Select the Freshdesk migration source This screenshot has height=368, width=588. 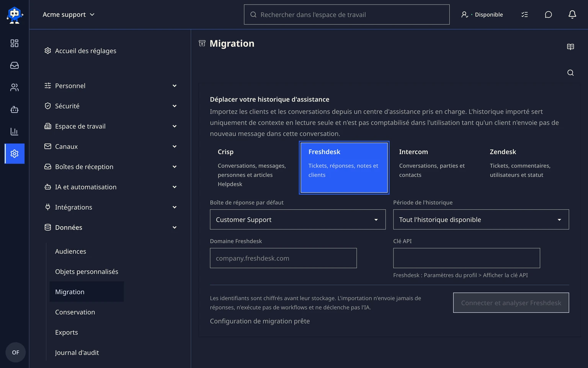tap(344, 168)
